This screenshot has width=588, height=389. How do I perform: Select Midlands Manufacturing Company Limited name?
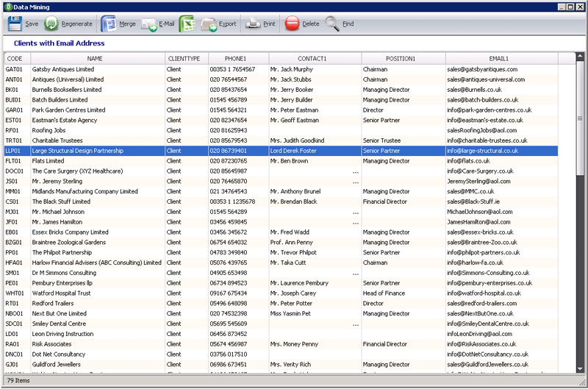click(x=85, y=191)
